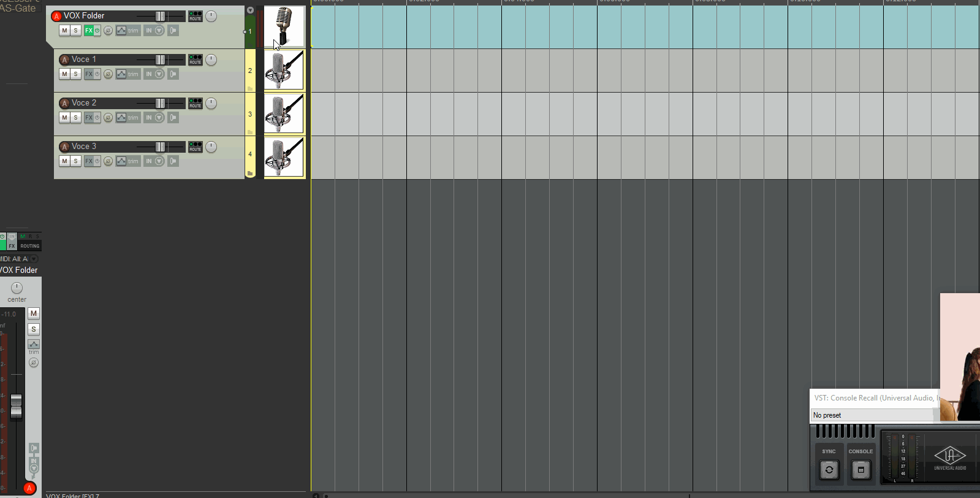Click the ROUTE button on Voce 1
This screenshot has width=980, height=498.
pyautogui.click(x=196, y=59)
